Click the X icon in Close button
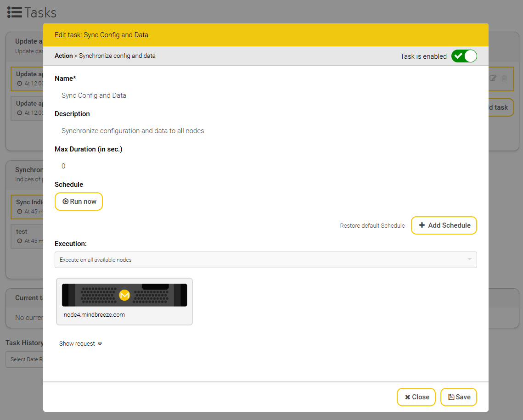 click(407, 397)
